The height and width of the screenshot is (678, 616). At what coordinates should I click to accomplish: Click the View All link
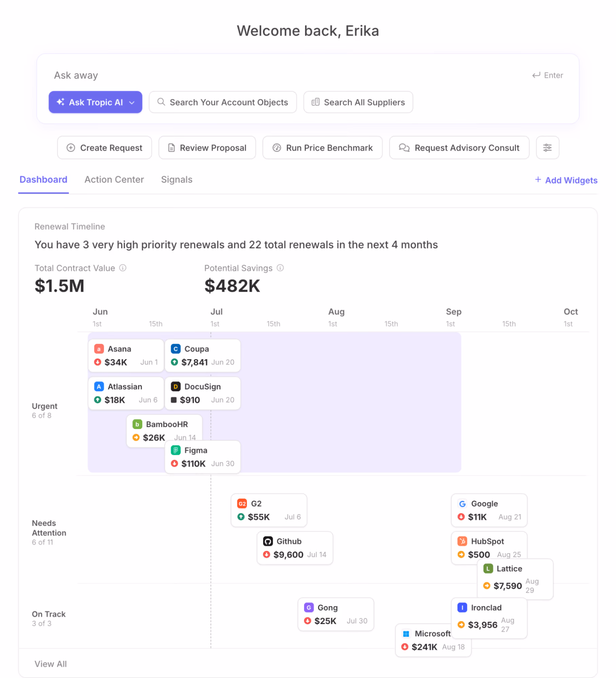tap(51, 664)
